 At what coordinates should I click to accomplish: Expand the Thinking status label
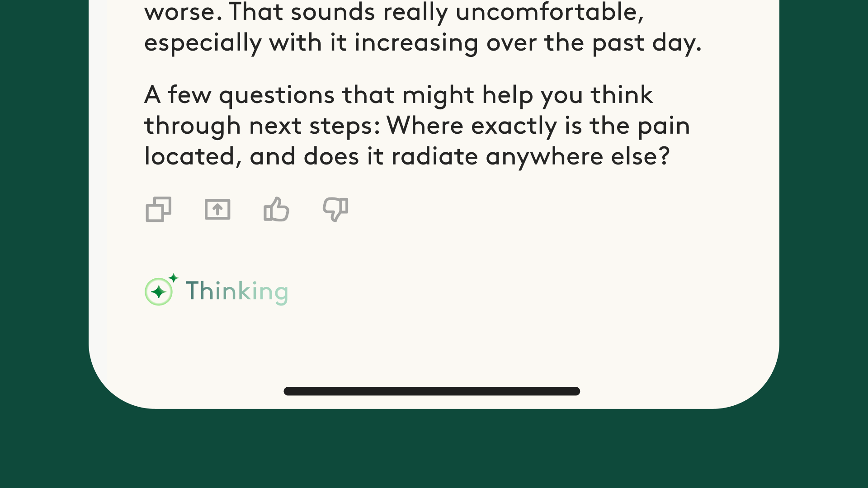tap(237, 291)
